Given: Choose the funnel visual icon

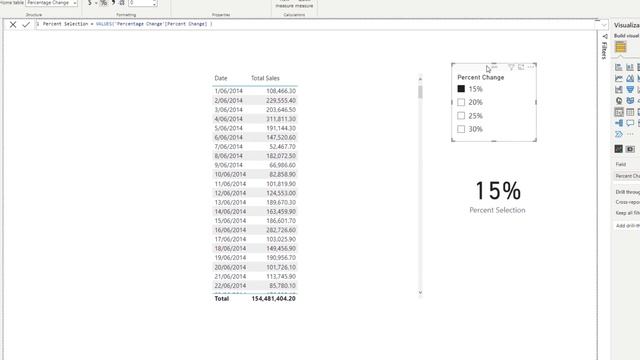Looking at the screenshot, I should point(630,89).
